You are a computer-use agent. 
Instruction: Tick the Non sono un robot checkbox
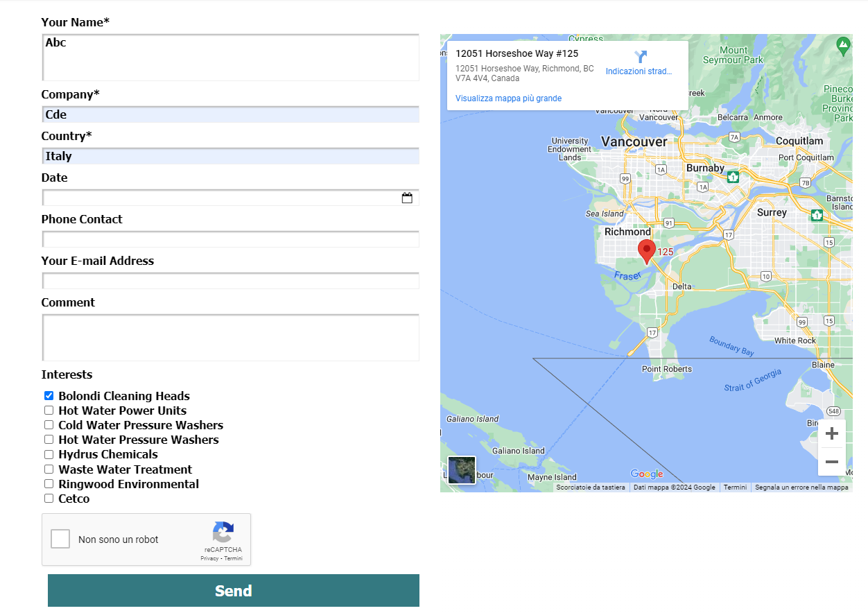pos(60,539)
